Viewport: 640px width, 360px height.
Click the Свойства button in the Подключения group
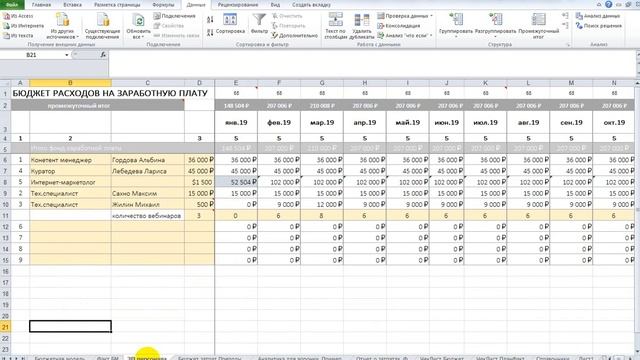(169, 26)
